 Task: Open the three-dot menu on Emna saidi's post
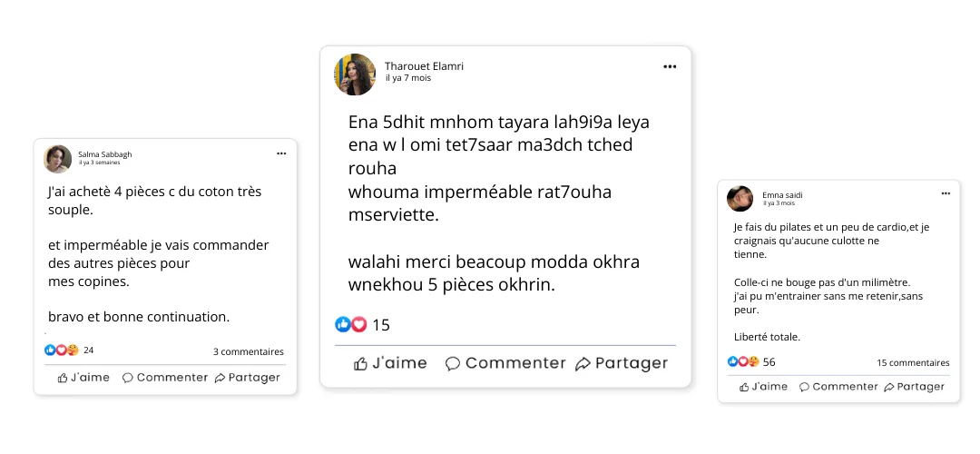click(x=946, y=193)
